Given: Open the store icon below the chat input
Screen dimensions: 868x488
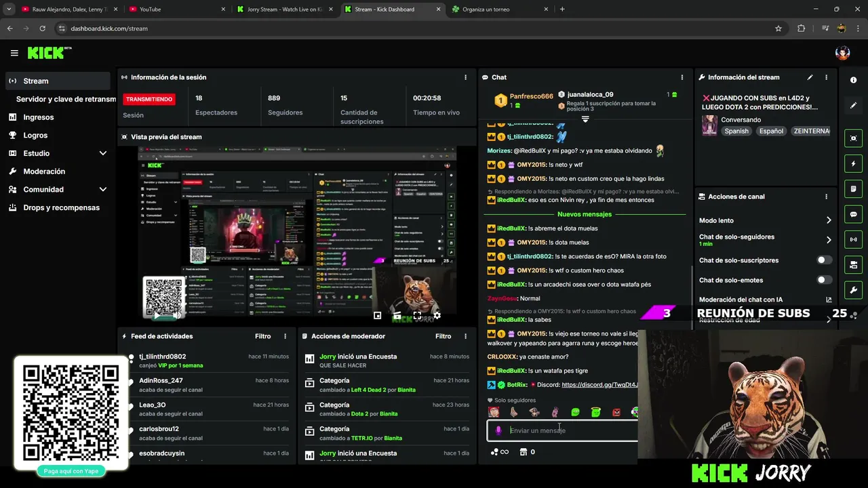Looking at the screenshot, I should [523, 452].
